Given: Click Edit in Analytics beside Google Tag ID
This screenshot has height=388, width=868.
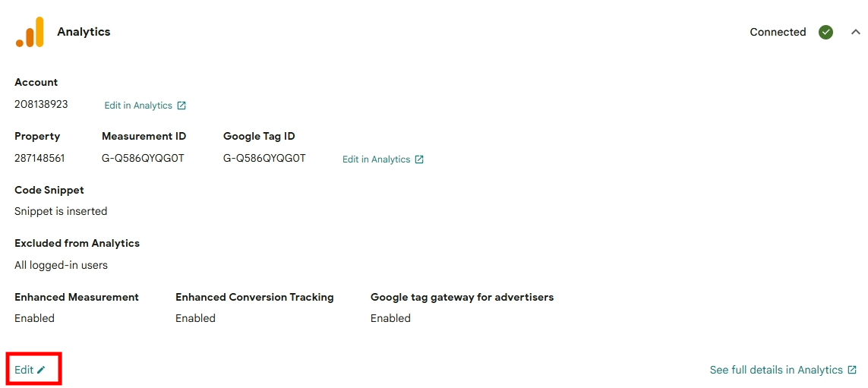Looking at the screenshot, I should [x=376, y=159].
